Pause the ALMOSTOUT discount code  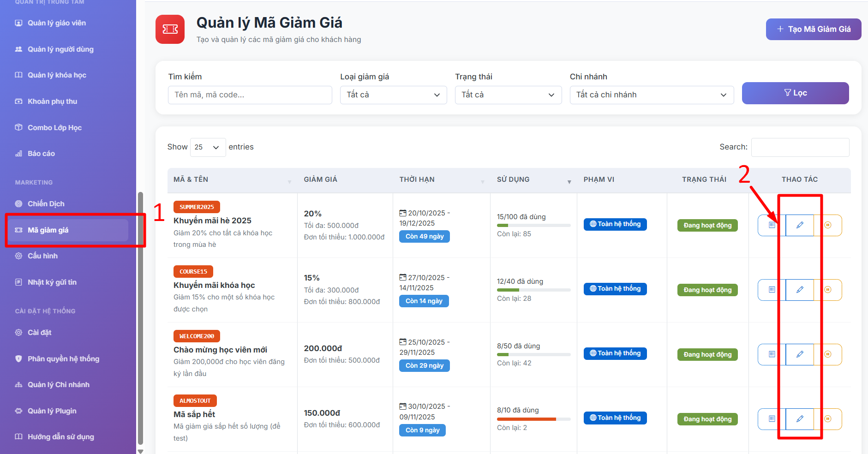tap(828, 419)
